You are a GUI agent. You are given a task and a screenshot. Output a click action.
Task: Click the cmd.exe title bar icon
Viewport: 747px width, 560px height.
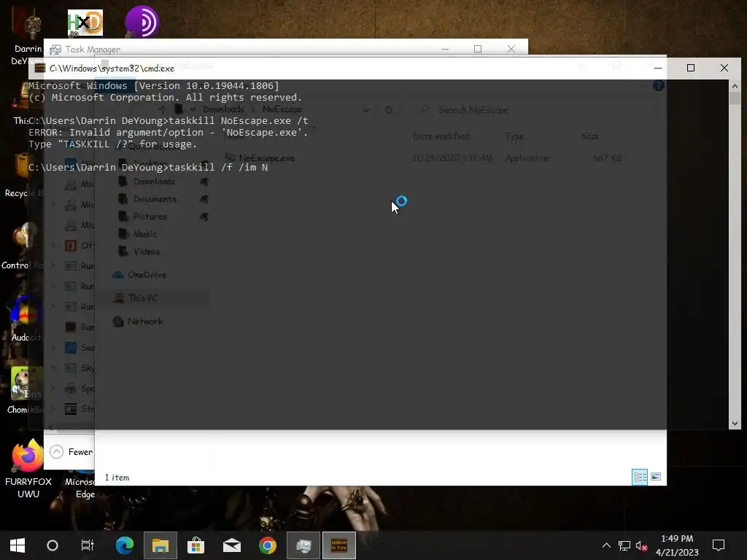click(x=40, y=68)
